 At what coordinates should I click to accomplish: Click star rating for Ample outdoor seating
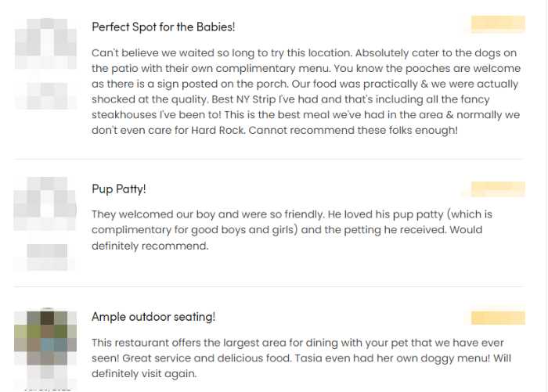[498, 318]
